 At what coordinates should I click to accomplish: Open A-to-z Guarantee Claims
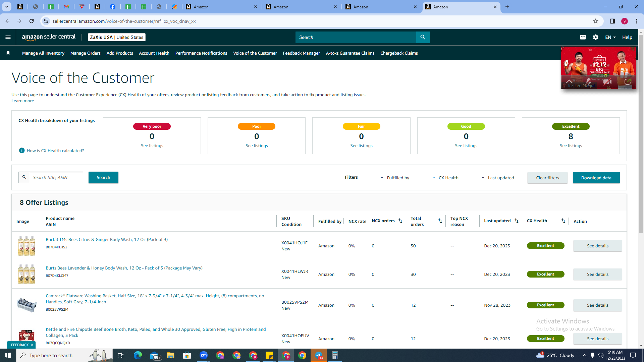click(x=350, y=53)
